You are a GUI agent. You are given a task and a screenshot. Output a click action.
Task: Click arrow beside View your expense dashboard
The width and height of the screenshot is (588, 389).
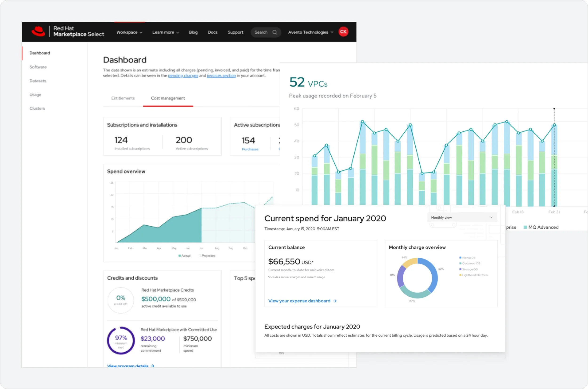tap(335, 301)
